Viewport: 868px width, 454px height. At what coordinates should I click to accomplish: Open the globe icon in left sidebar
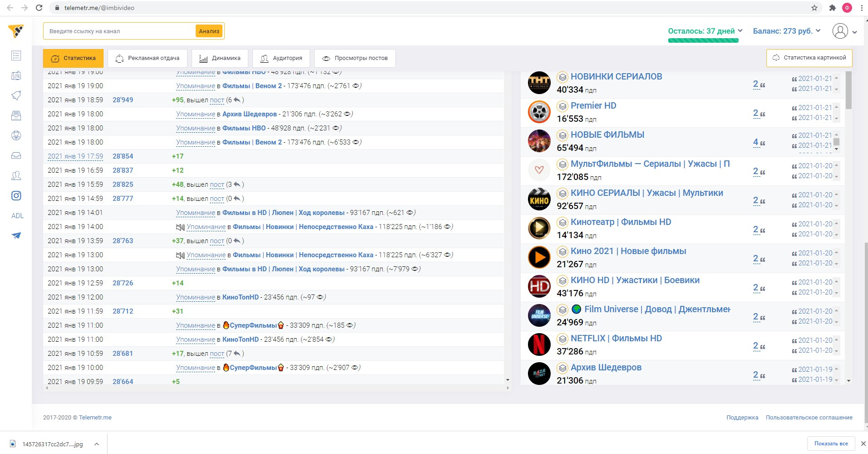coord(16,135)
